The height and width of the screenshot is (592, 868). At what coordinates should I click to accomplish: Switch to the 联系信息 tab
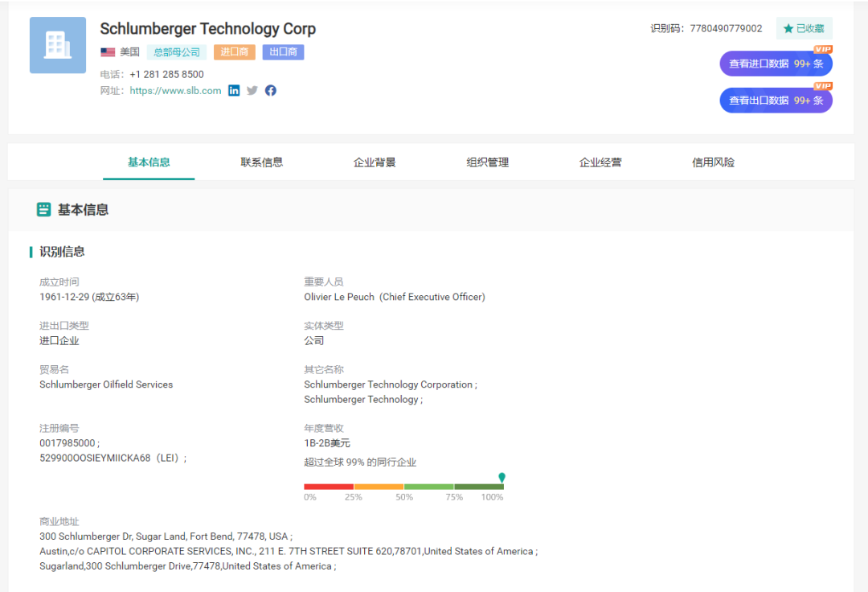click(262, 162)
